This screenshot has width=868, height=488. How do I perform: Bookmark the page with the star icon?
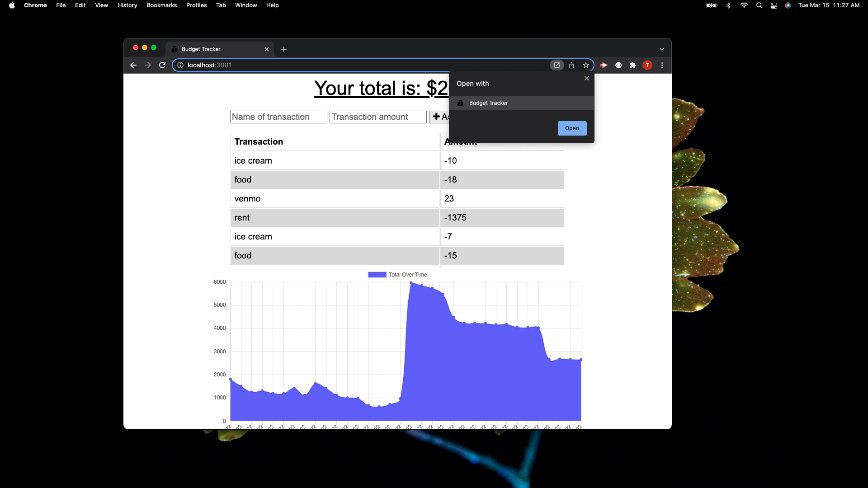[x=585, y=65]
